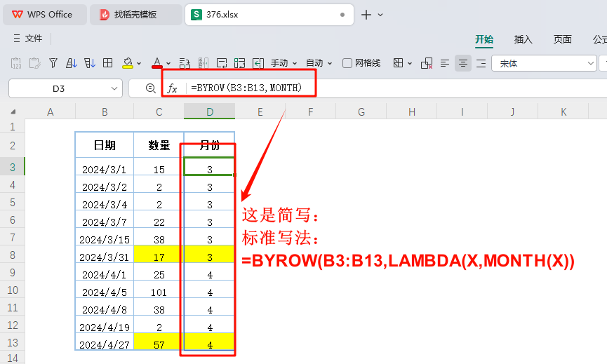Click the 日期 header cell
The height and width of the screenshot is (364, 607).
point(105,145)
